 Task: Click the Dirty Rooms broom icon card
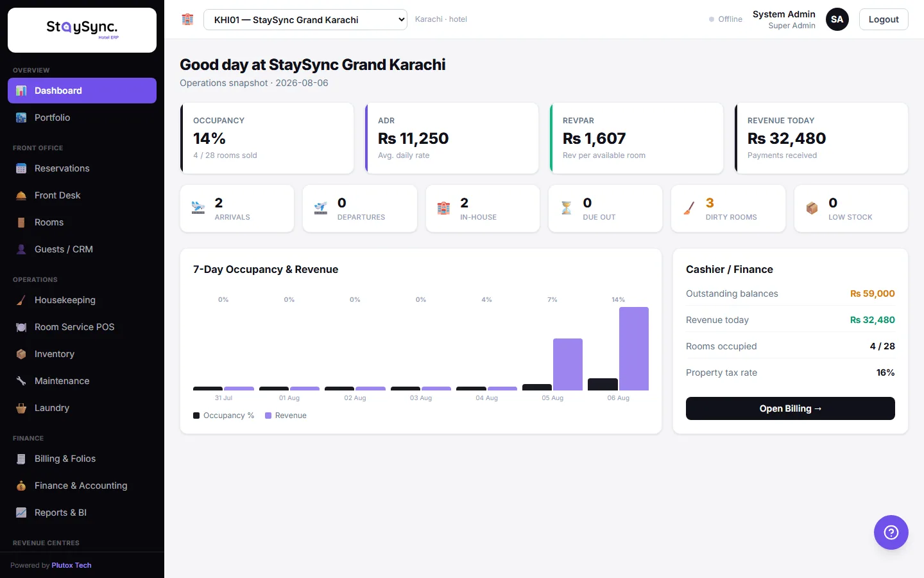coord(728,209)
